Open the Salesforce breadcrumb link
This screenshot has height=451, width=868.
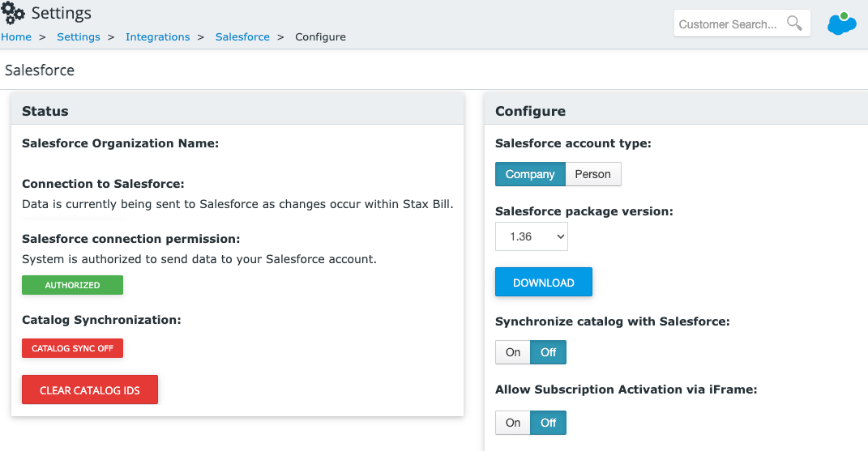point(242,37)
